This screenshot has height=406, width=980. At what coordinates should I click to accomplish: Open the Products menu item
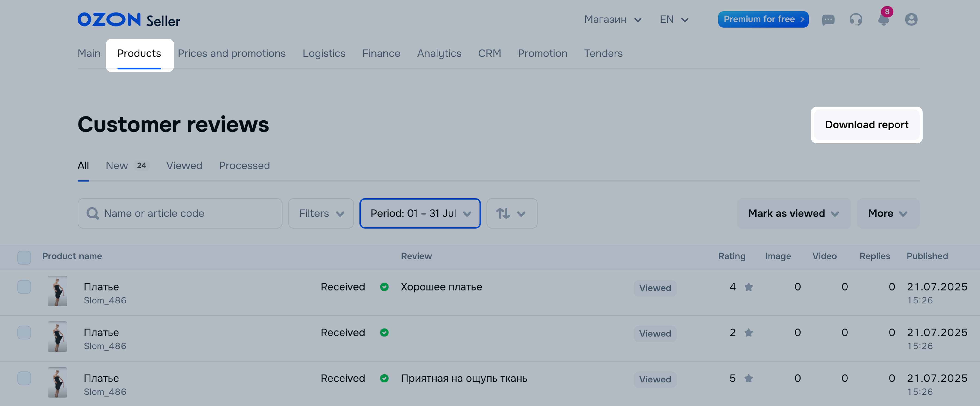[x=139, y=53]
